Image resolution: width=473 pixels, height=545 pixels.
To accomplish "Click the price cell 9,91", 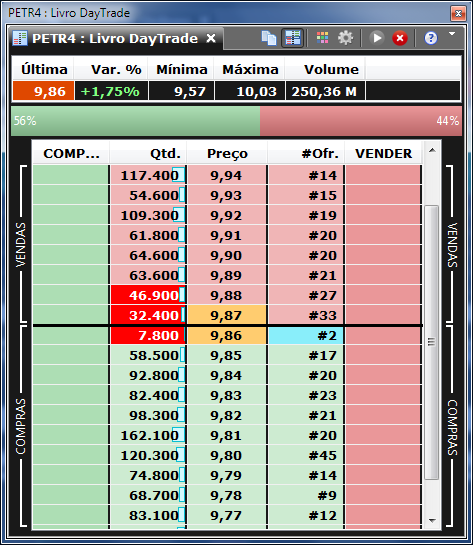I will tap(227, 235).
